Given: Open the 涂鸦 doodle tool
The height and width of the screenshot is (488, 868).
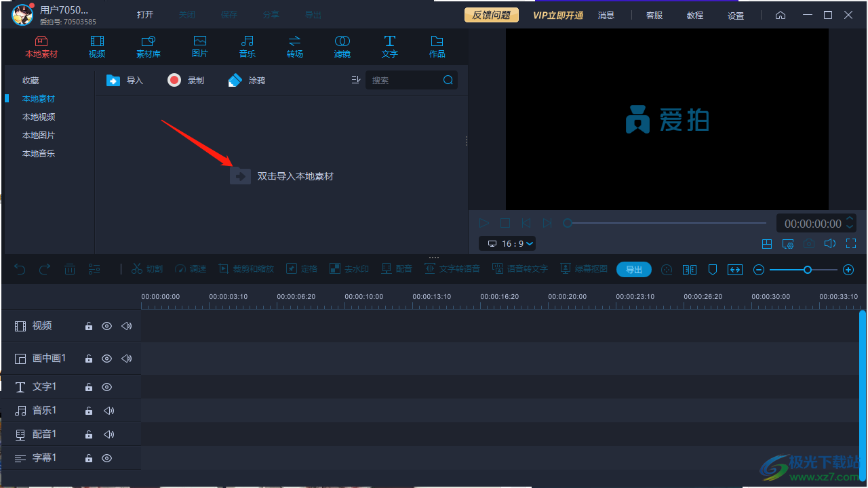Looking at the screenshot, I should tap(247, 80).
